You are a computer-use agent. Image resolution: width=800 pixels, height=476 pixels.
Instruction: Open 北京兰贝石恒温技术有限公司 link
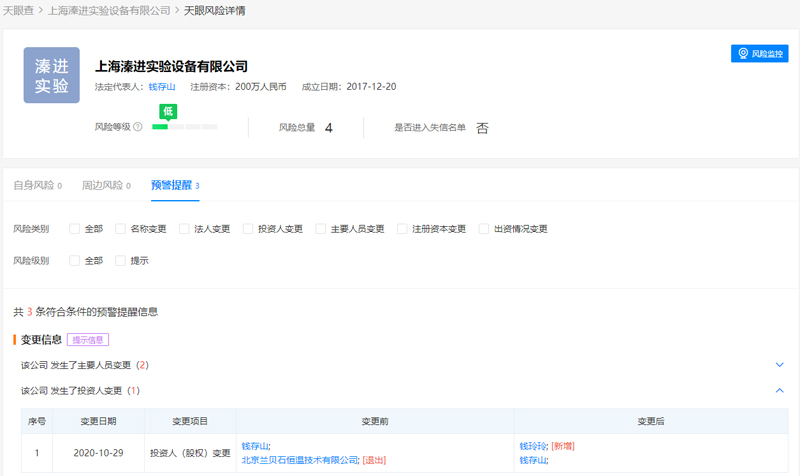point(299,460)
